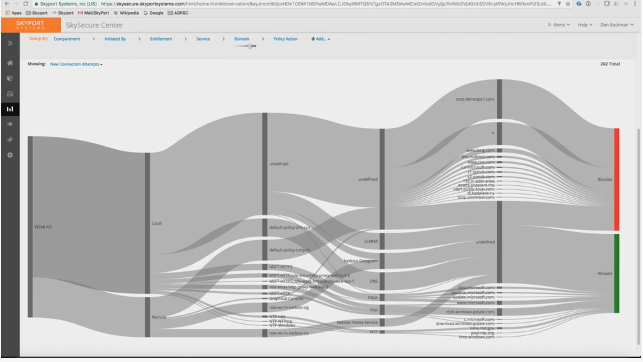Open the activity pulse icon in sidebar

click(x=10, y=140)
